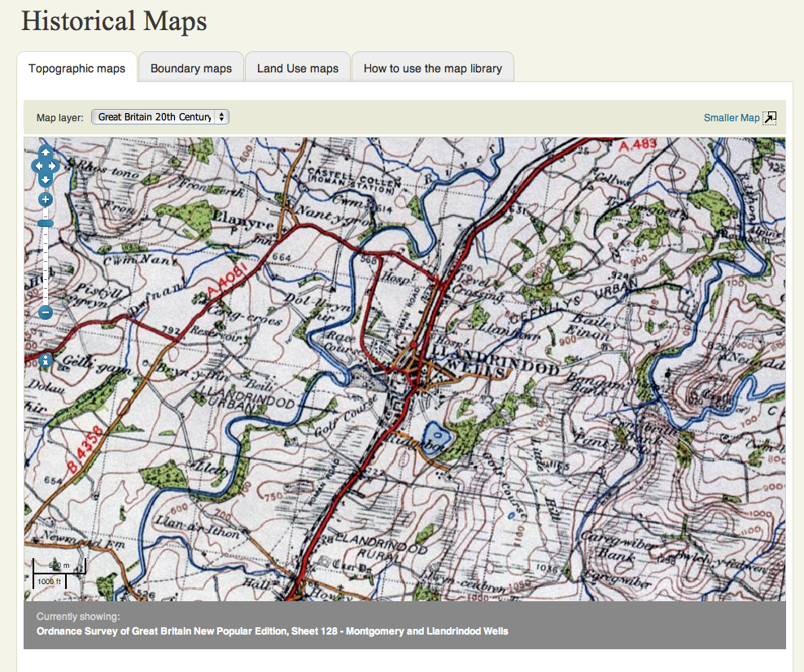Screen dimensions: 804x672
Task: Select the Topographic maps tab
Action: [77, 68]
